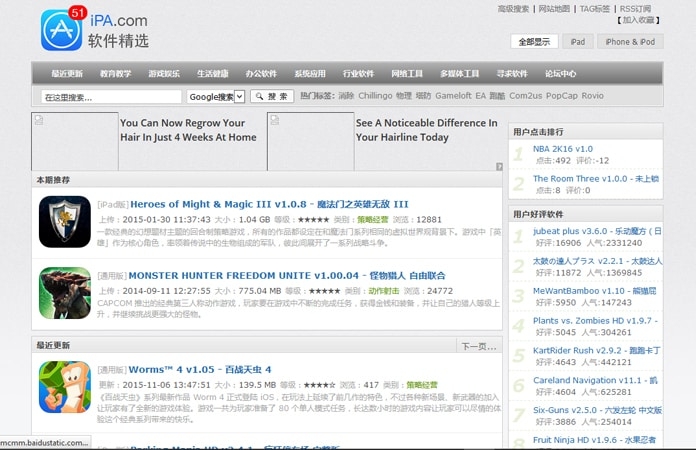Open the Heroes of Might & Magic III app icon
The height and width of the screenshot is (450, 696).
point(65,221)
